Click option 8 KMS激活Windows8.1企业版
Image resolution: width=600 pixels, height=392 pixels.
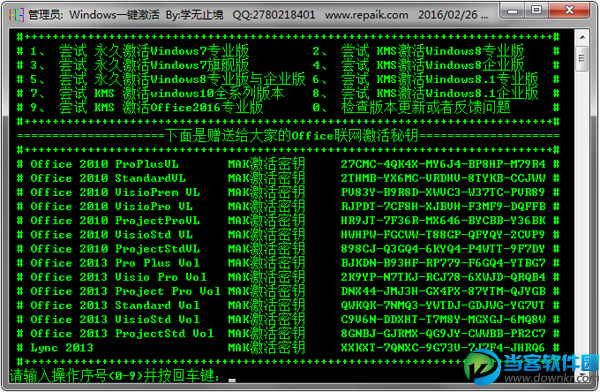click(x=426, y=94)
